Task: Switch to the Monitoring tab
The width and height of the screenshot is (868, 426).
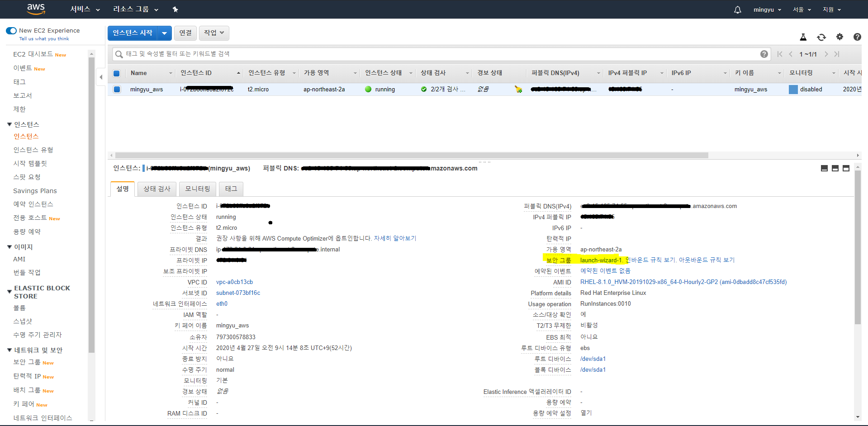Action: (198, 189)
